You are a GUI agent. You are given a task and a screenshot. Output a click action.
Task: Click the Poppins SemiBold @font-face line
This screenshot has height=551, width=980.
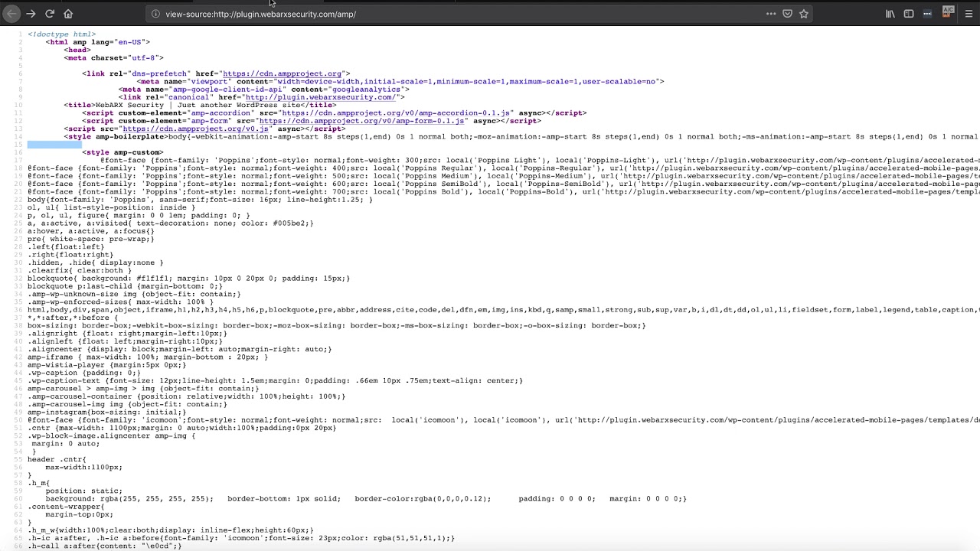pos(504,184)
